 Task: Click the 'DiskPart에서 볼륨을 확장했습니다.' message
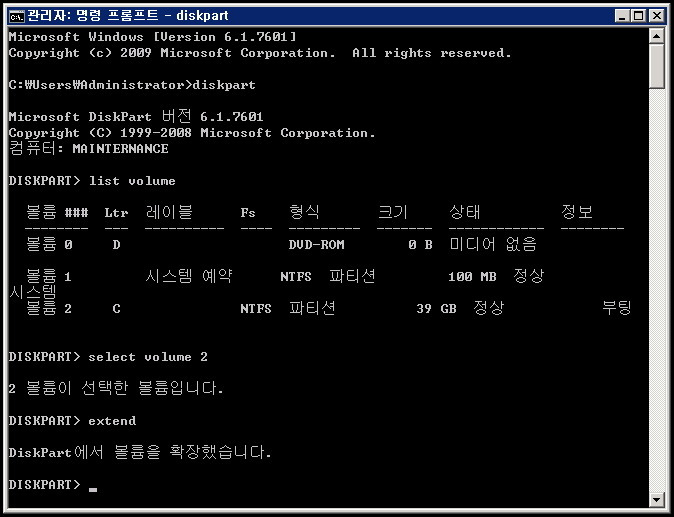coord(140,452)
